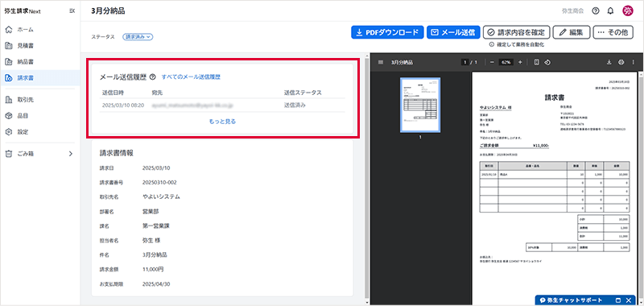The image size is (644, 306).
Task: Click the fit to page icon
Action: coord(536,63)
